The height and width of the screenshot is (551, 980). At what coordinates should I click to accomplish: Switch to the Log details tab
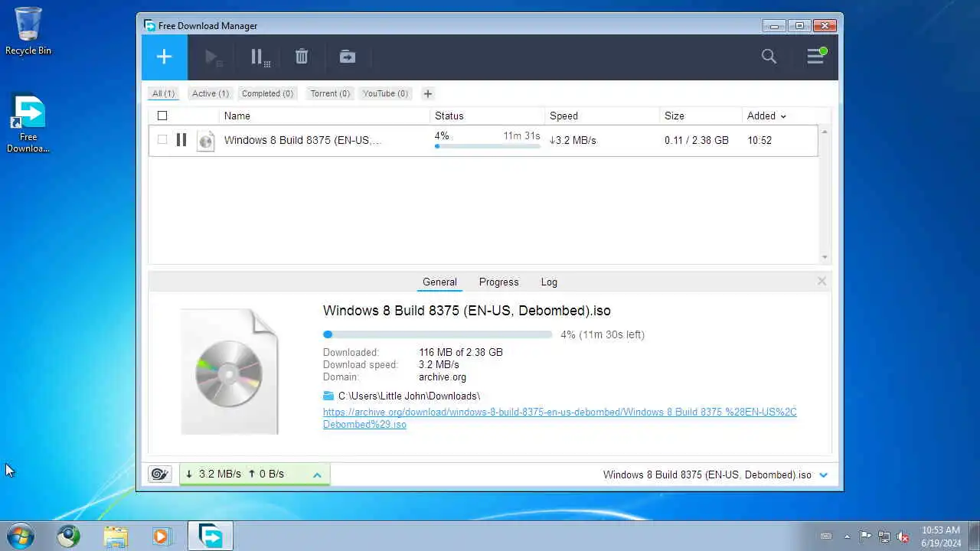[x=549, y=282]
